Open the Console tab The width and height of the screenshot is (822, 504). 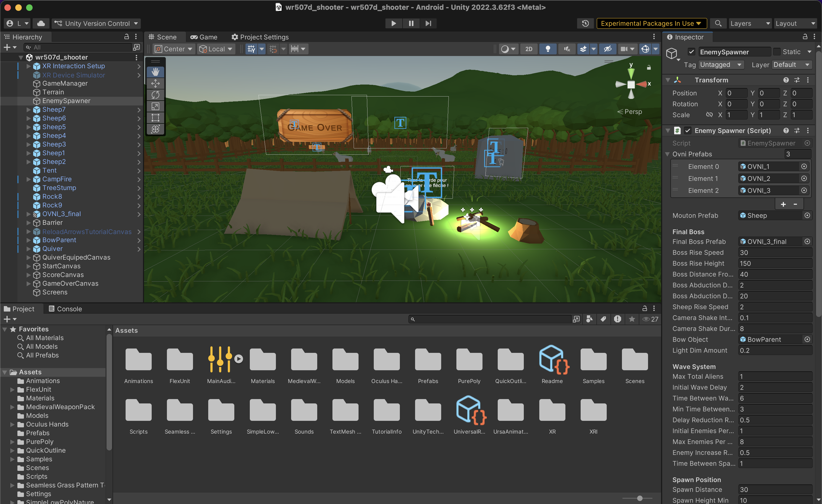[66, 309]
